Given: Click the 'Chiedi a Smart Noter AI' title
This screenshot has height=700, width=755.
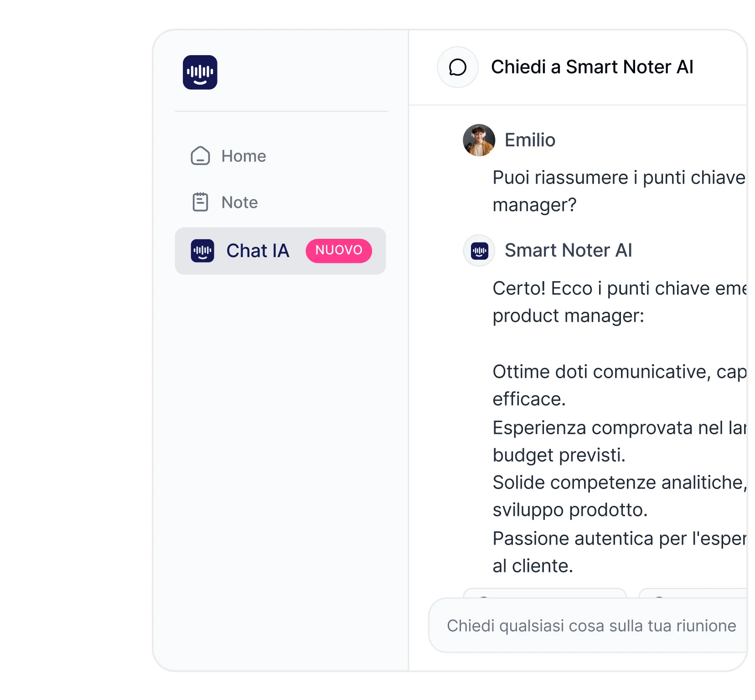Looking at the screenshot, I should [592, 67].
